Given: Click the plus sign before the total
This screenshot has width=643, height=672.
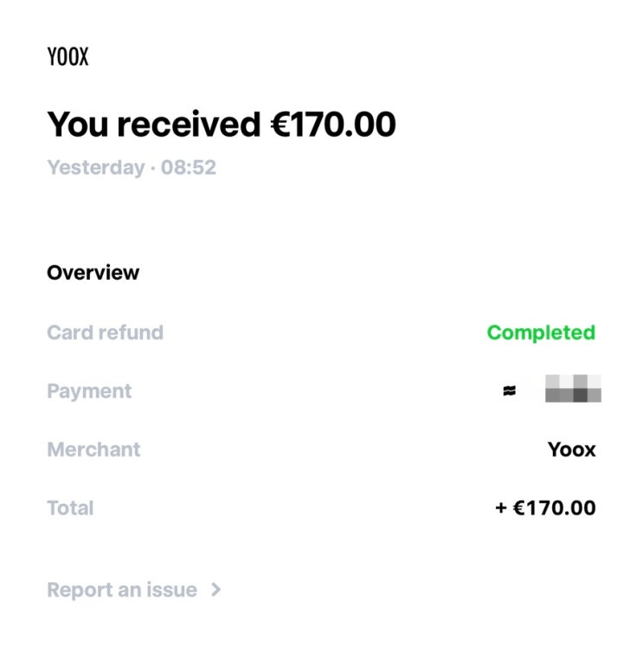Looking at the screenshot, I should [x=500, y=508].
